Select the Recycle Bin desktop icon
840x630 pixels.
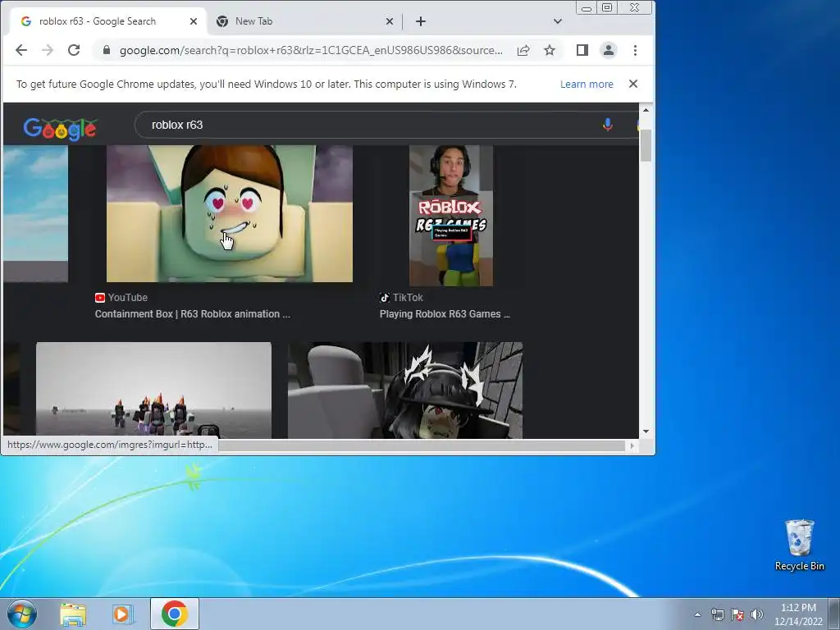tap(799, 545)
